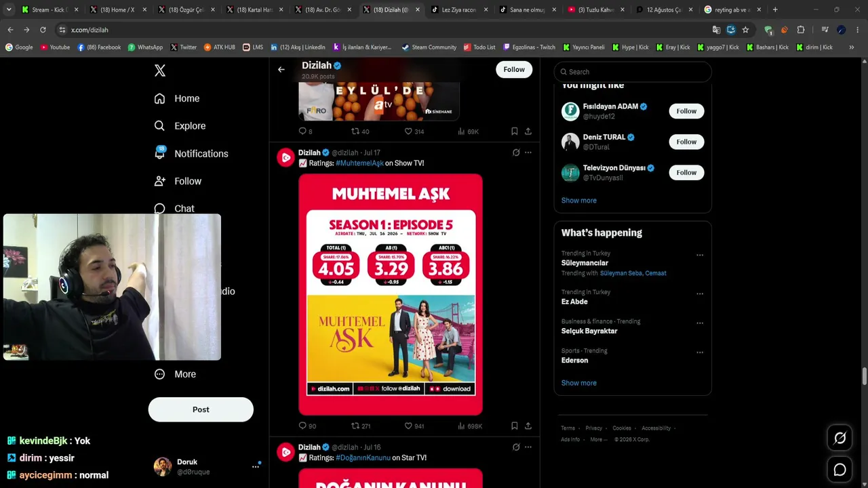The height and width of the screenshot is (488, 868).
Task: Go back using the X page arrow
Action: click(281, 69)
